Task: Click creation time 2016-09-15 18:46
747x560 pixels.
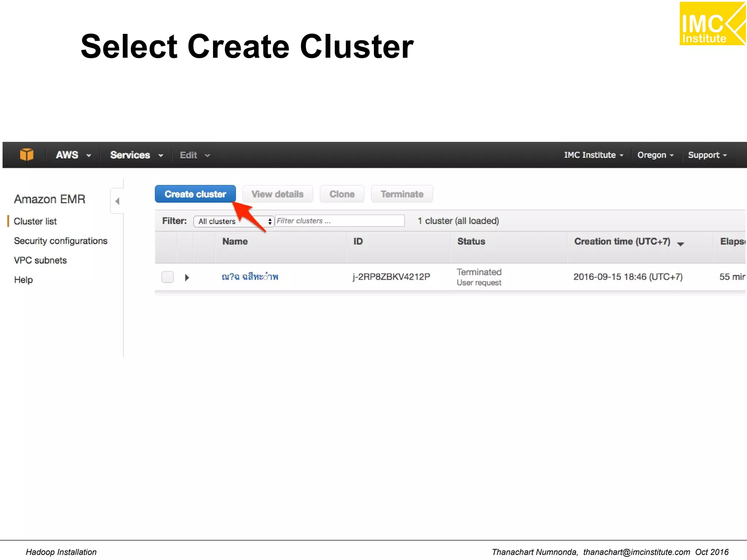Action: pyautogui.click(x=628, y=277)
